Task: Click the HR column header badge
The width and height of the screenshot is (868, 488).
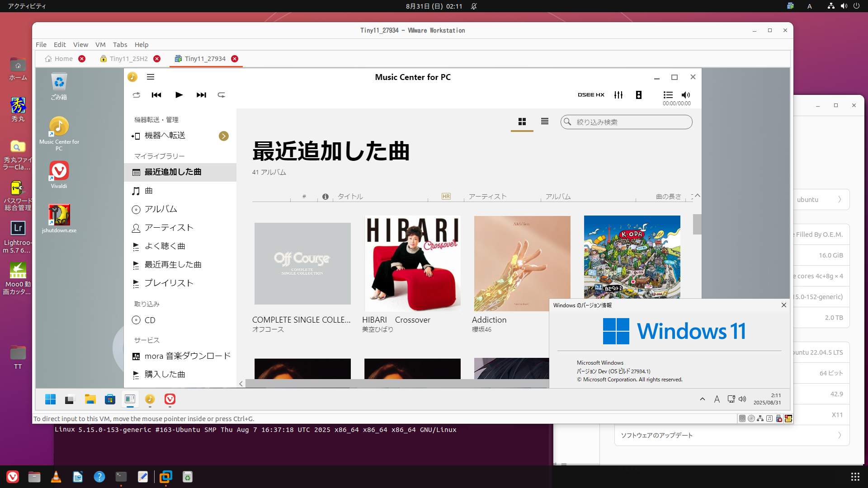Action: (x=446, y=197)
